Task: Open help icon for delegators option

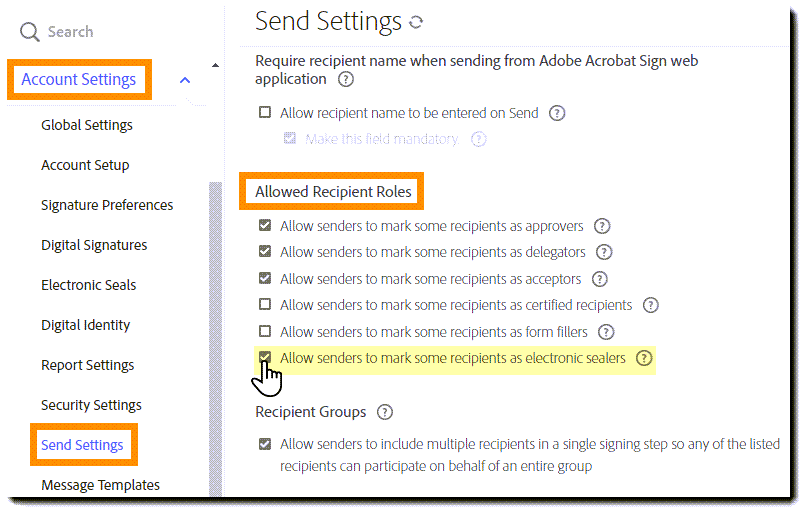Action: 604,252
